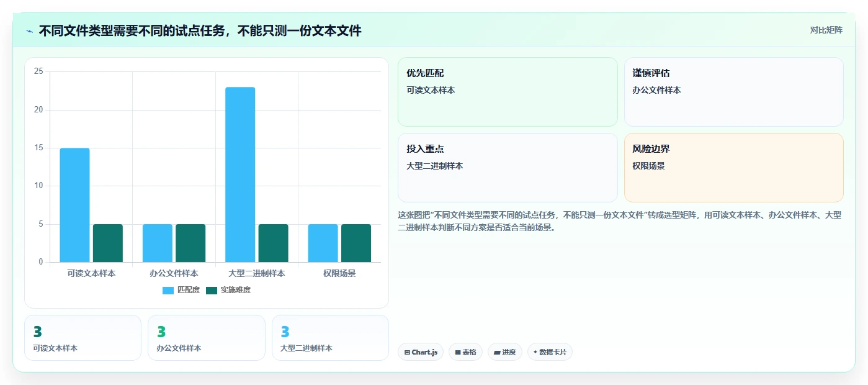The height and width of the screenshot is (385, 868).
Task: Toggle the 匹配度 legend color swatch
Action: (x=168, y=290)
